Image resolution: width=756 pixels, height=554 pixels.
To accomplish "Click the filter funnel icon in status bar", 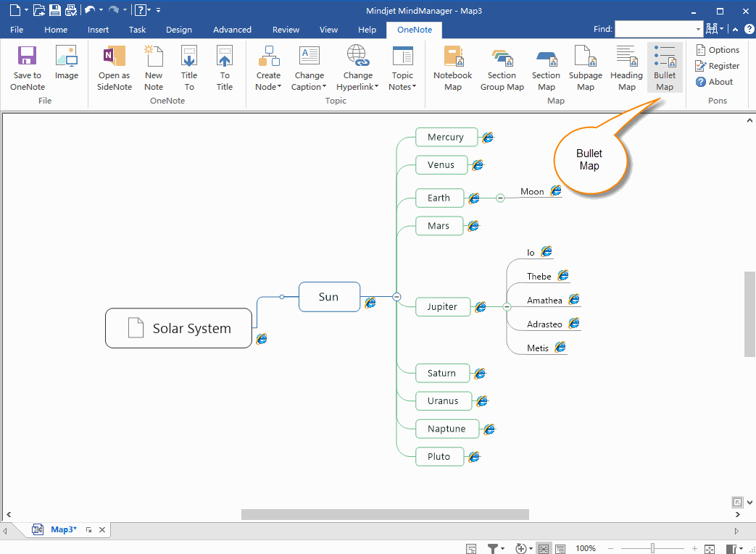I will 493,549.
